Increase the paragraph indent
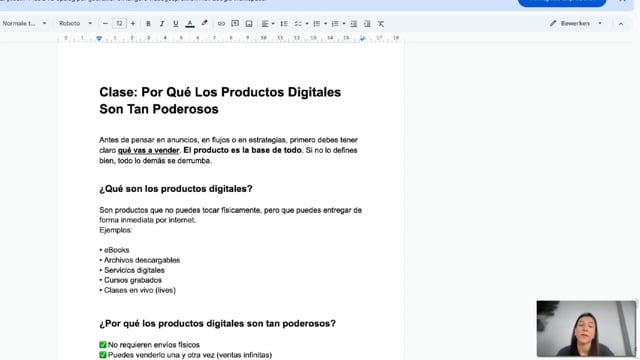Viewport: 640px width, 360px height. point(367,24)
